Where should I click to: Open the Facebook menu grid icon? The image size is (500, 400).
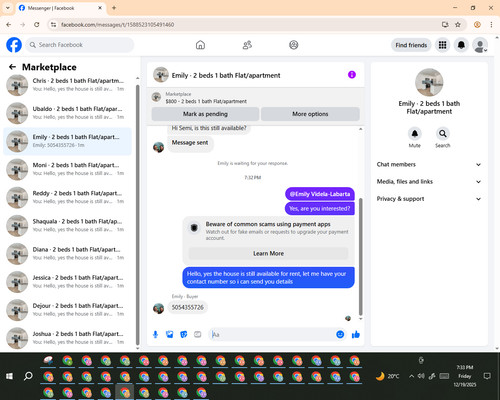coord(442,45)
